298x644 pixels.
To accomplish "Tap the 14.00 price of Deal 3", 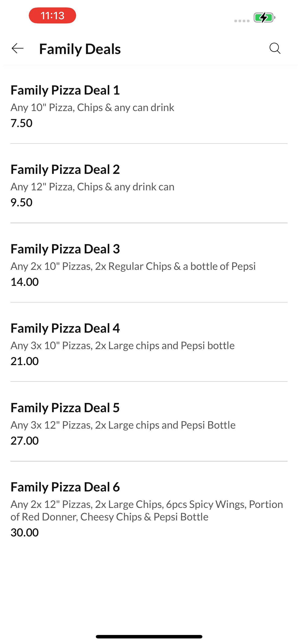I will [25, 282].
